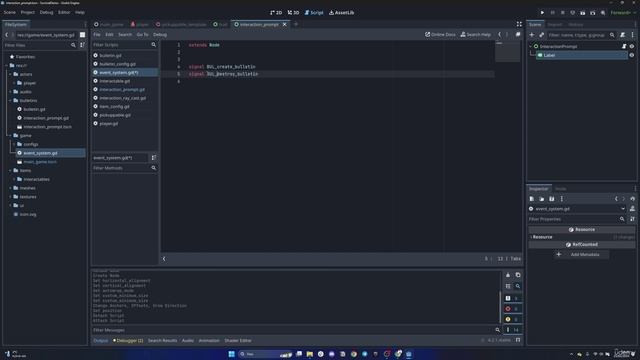Add a new child node with the plus icon
Image resolution: width=640 pixels, height=360 pixels.
click(x=531, y=35)
